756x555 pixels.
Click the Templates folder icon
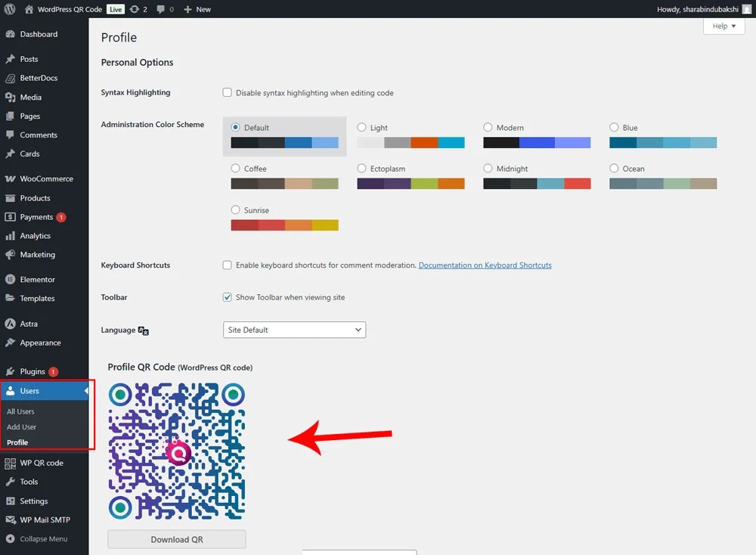click(x=10, y=299)
